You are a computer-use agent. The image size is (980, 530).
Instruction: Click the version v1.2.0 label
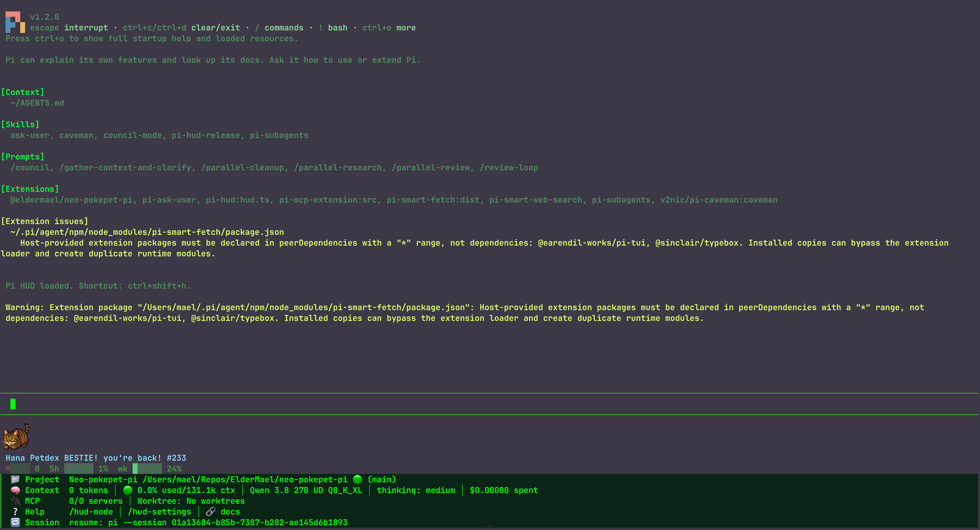click(x=44, y=17)
